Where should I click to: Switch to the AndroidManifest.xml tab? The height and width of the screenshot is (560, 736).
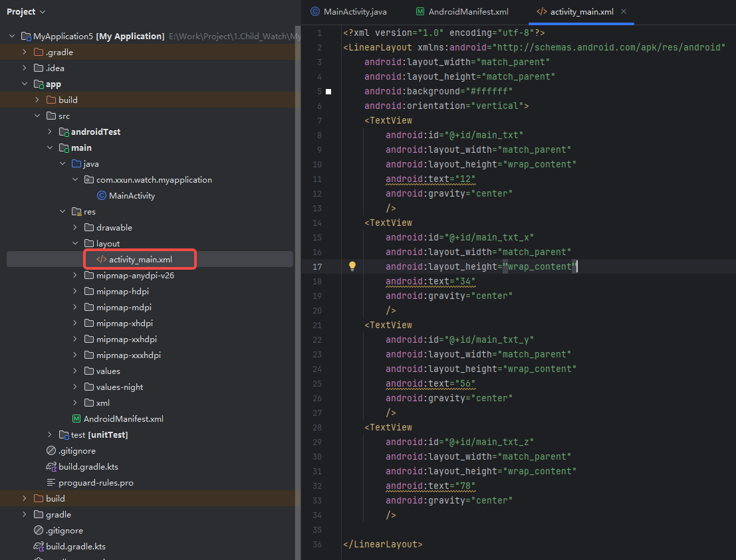pyautogui.click(x=463, y=12)
